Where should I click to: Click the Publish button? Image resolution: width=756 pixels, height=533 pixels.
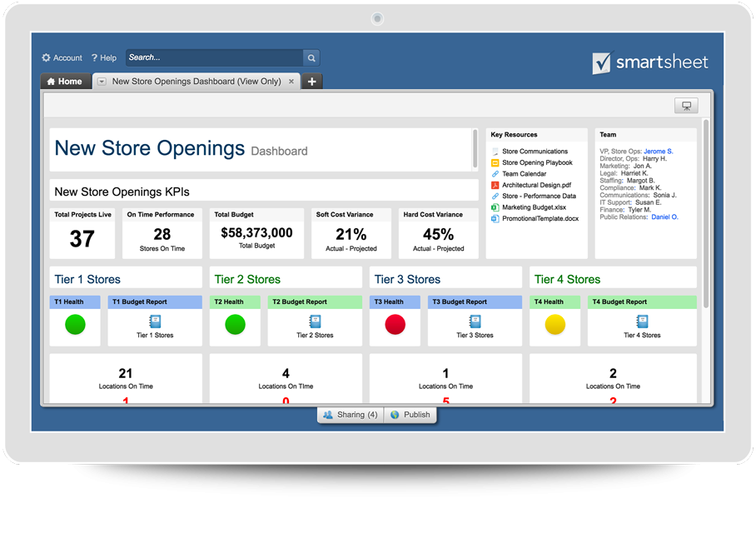point(410,415)
